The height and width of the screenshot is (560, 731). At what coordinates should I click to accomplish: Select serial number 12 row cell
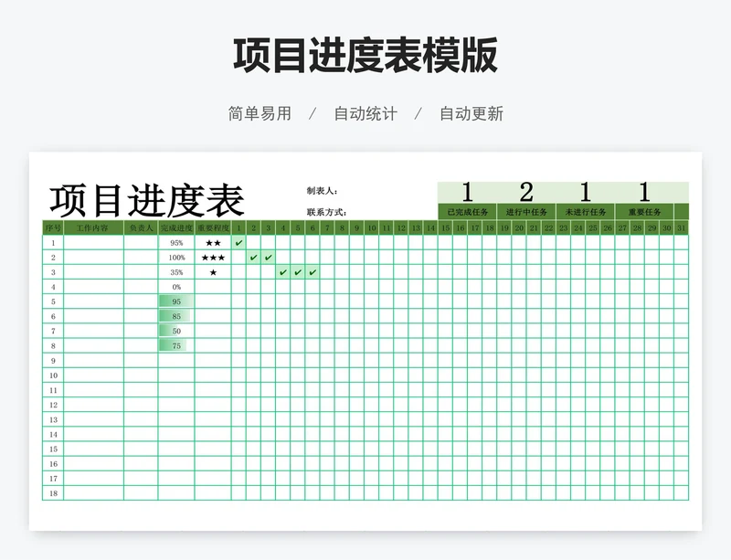point(53,406)
